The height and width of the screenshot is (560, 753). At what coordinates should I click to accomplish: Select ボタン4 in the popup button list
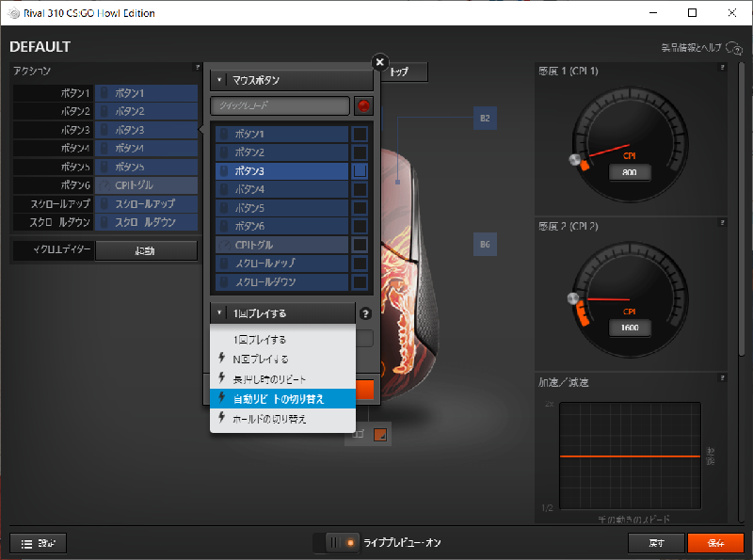(281, 190)
